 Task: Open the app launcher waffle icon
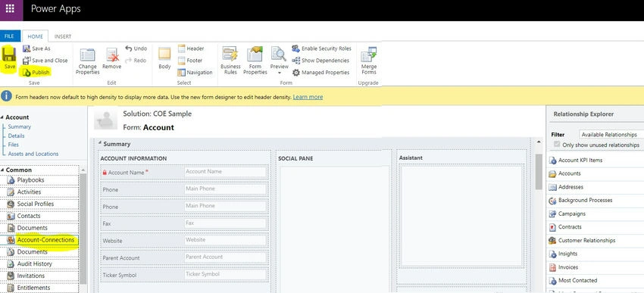11,8
